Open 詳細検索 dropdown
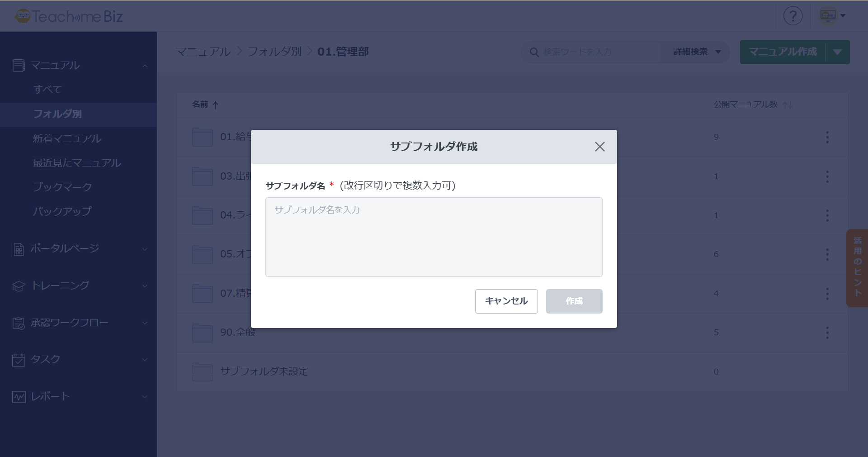The height and width of the screenshot is (457, 868). [696, 52]
